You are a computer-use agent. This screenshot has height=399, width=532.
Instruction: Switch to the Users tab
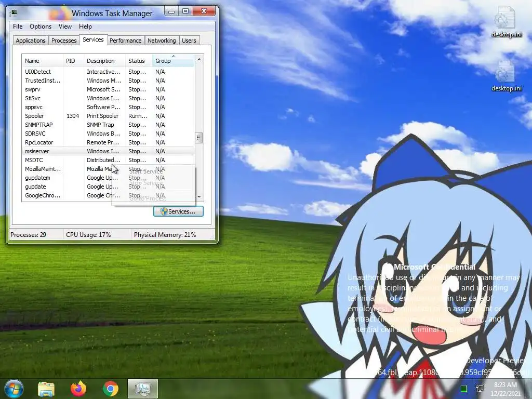click(189, 41)
